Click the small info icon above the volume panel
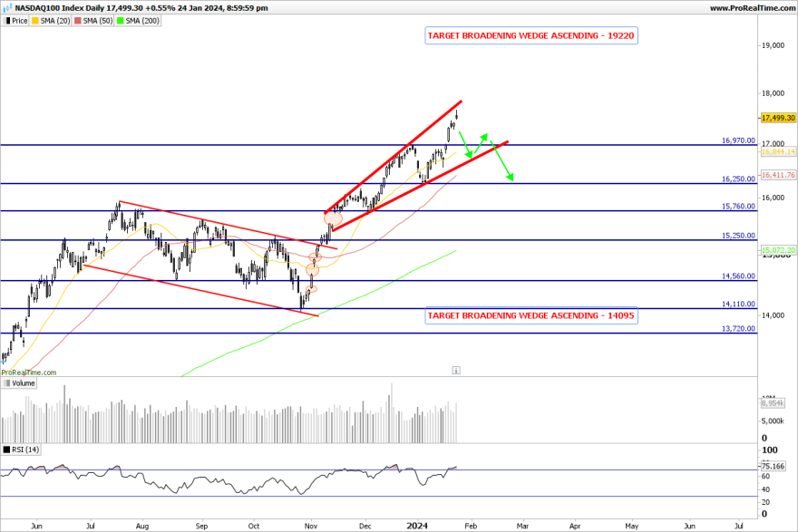Image resolution: width=798 pixels, height=532 pixels. pos(456,371)
